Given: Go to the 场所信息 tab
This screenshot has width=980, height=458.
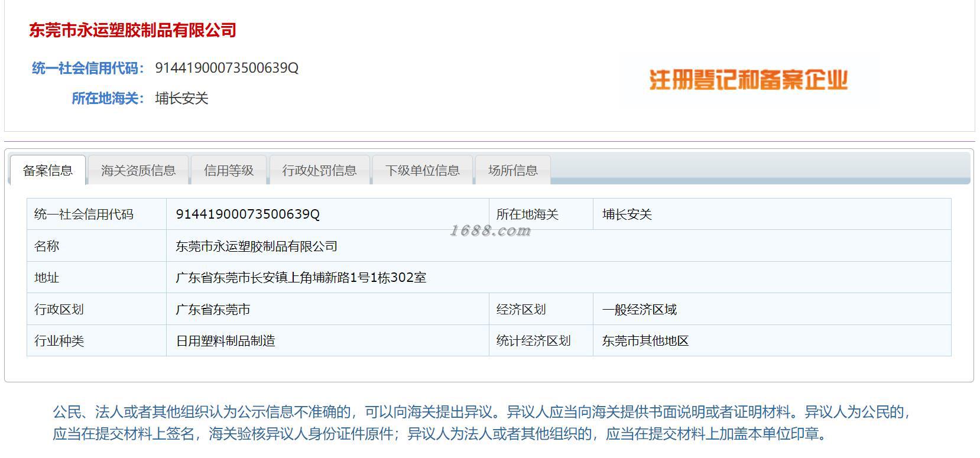Looking at the screenshot, I should click(513, 170).
